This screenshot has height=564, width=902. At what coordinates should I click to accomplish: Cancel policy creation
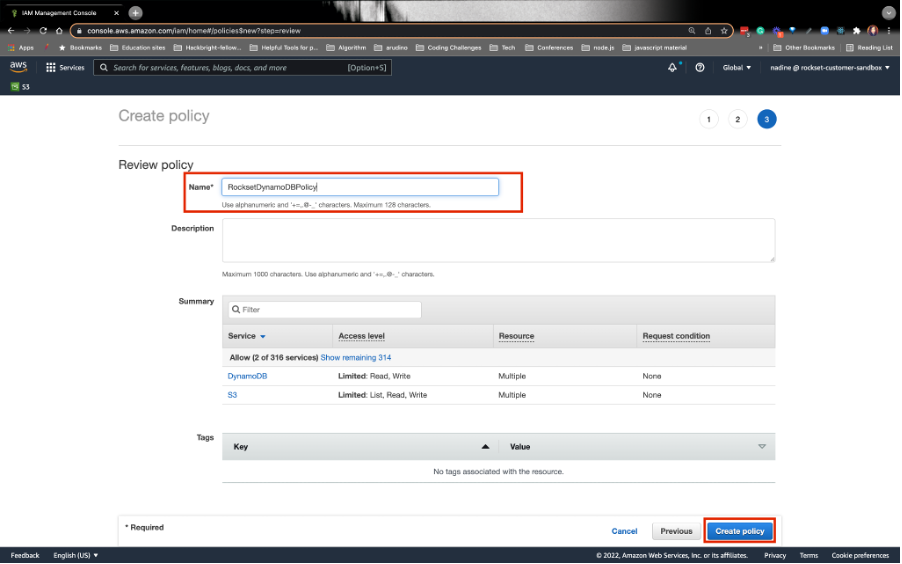pos(624,531)
